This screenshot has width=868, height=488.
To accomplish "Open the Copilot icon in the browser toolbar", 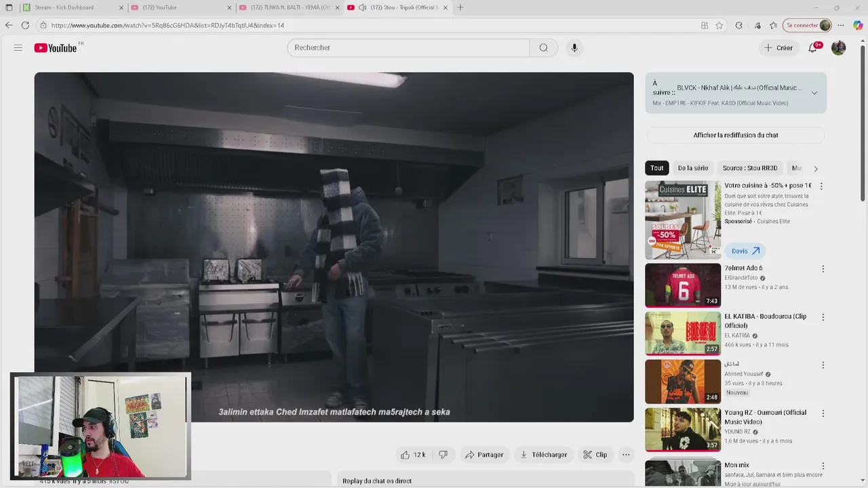I will coord(858,26).
